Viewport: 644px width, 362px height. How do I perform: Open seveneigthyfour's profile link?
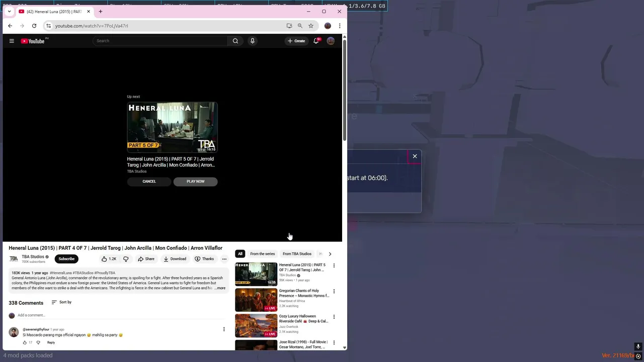tap(36, 329)
